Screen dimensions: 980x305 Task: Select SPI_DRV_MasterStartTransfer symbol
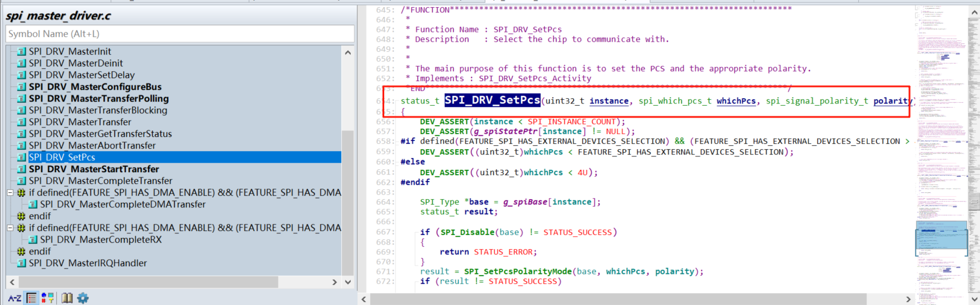[94, 169]
